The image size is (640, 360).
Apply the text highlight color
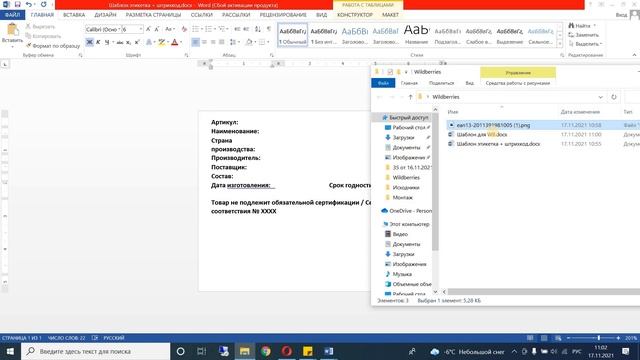(162, 42)
